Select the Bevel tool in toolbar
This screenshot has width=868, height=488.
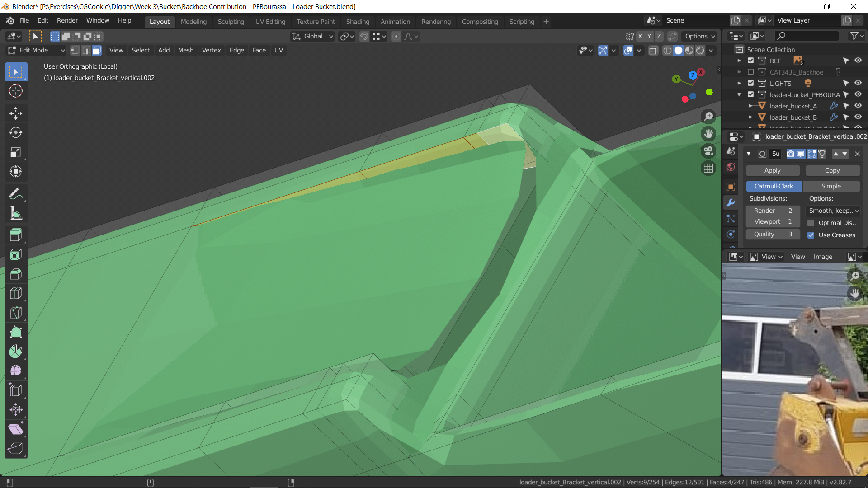(x=15, y=274)
